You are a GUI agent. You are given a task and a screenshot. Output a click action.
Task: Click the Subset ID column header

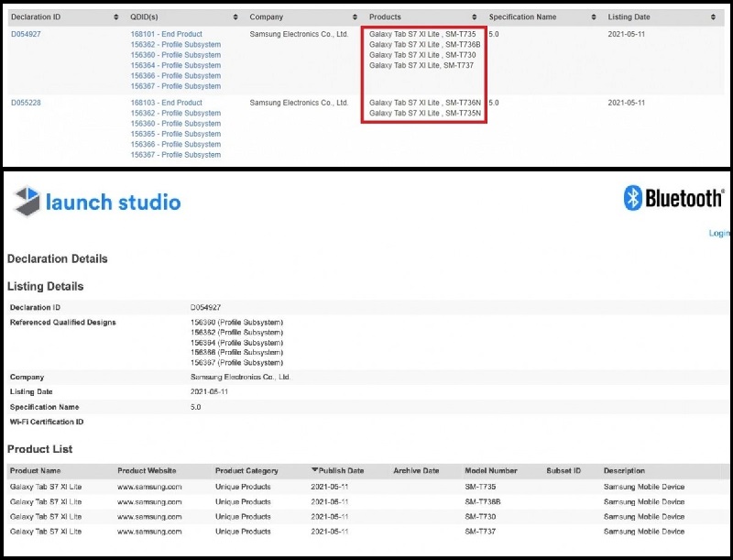563,471
